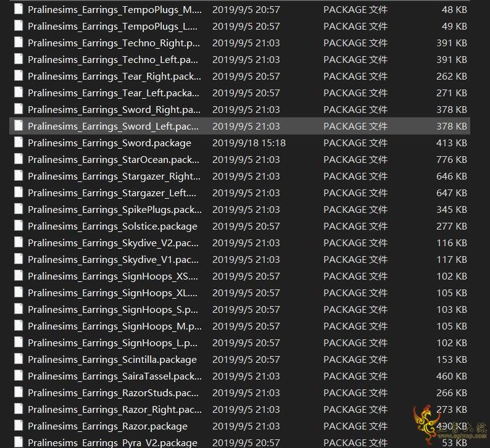Select file name Pralinesims_Earrings_TempoPlugs_M

(x=115, y=10)
